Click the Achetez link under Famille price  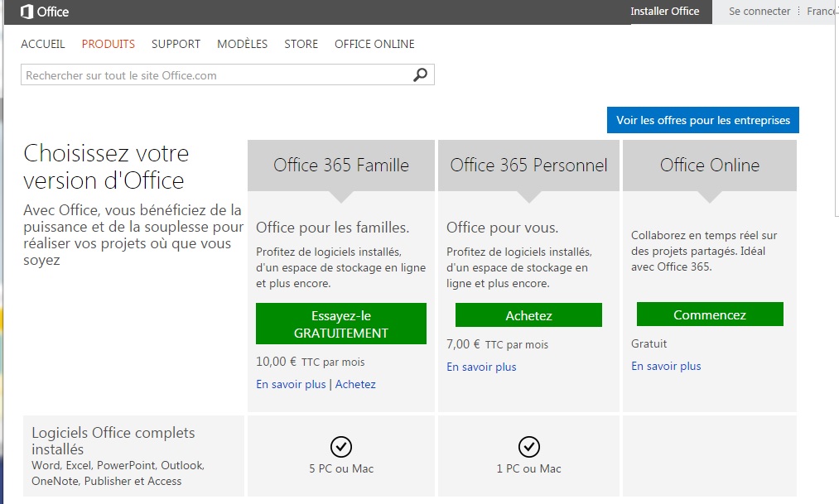tap(355, 384)
